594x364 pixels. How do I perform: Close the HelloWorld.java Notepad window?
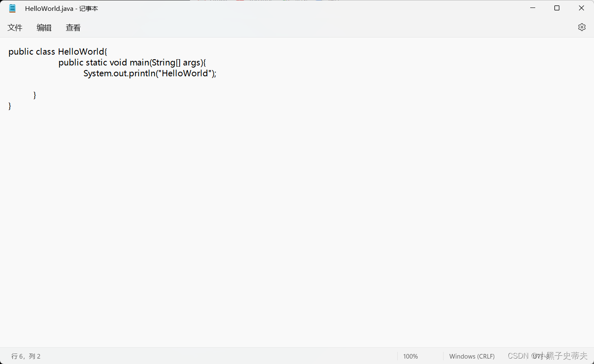click(x=581, y=8)
